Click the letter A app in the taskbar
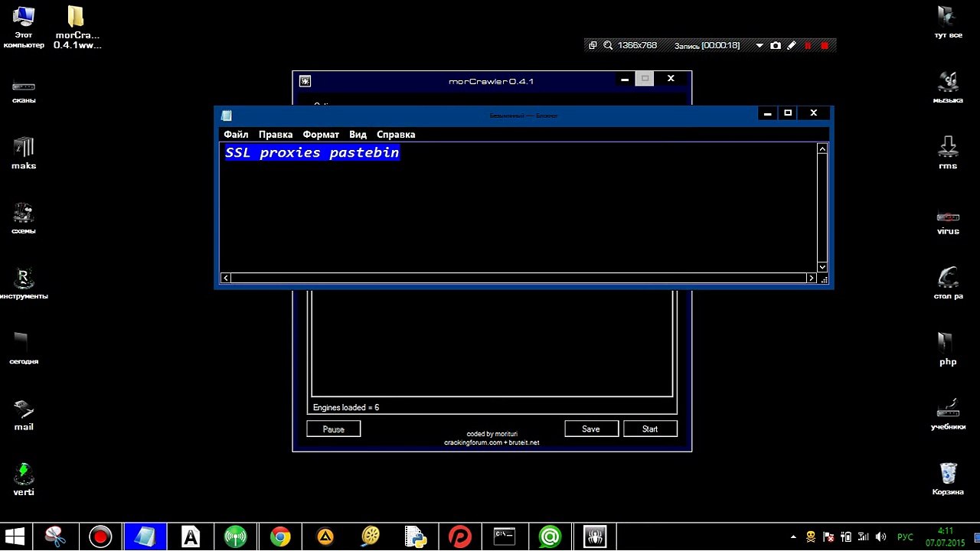980x551 pixels. pyautogui.click(x=190, y=536)
